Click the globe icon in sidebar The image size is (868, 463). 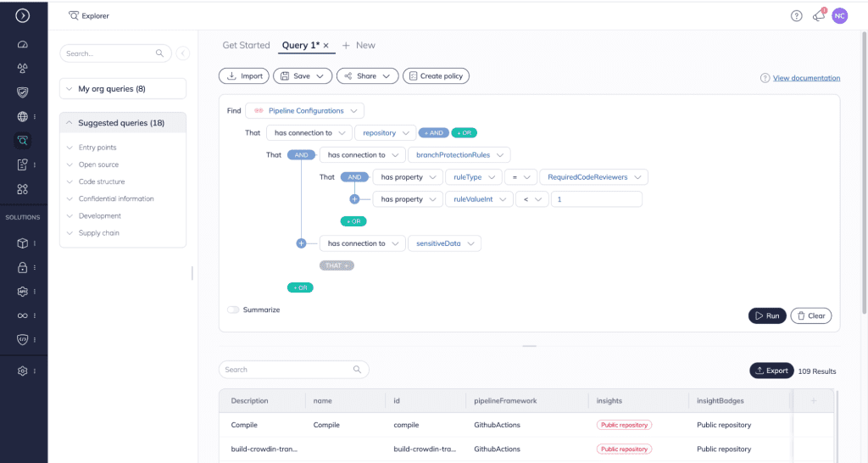tap(23, 117)
